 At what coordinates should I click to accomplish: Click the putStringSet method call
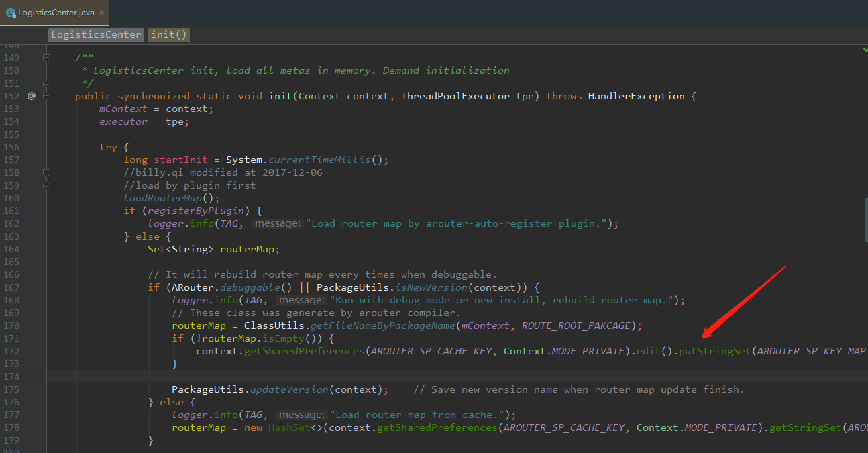tap(715, 351)
